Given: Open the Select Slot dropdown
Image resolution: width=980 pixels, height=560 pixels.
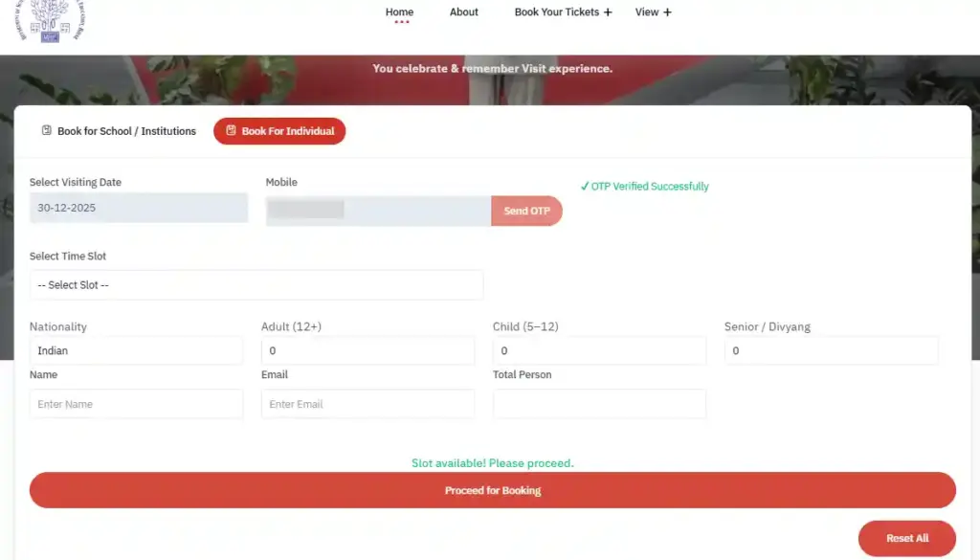Looking at the screenshot, I should click(x=256, y=284).
